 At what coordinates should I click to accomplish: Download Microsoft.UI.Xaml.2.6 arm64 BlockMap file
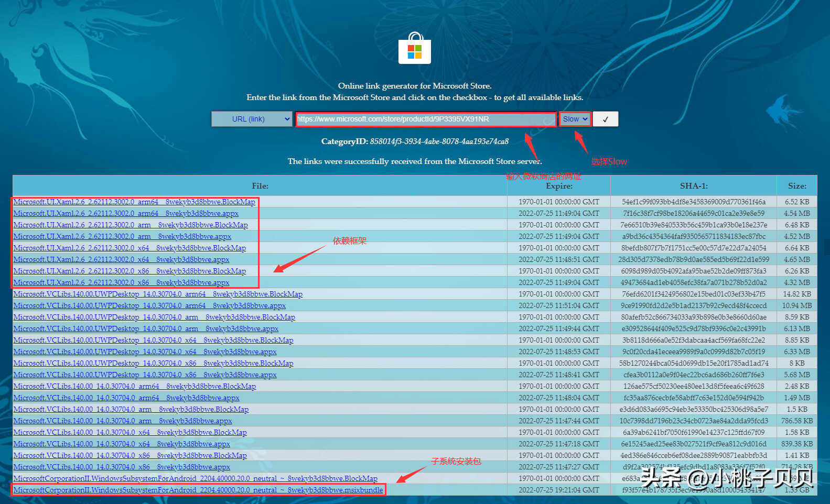134,202
